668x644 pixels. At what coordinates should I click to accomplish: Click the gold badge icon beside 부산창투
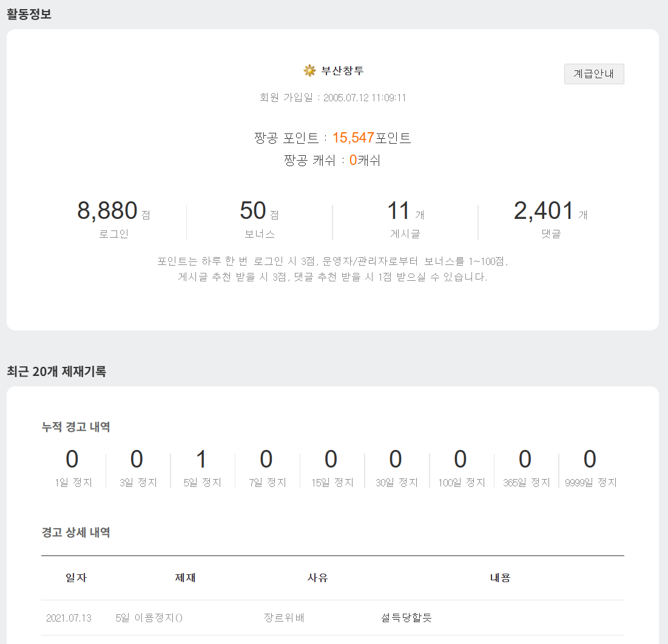pos(309,71)
